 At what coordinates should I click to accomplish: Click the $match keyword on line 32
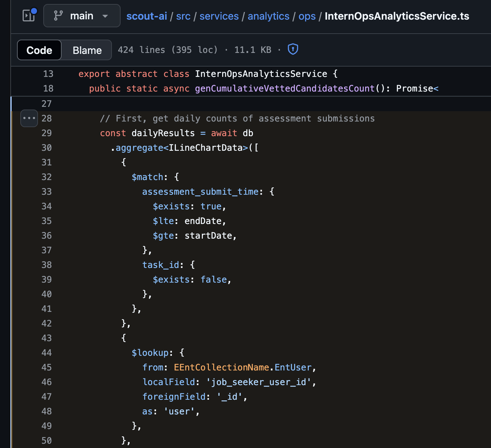[148, 177]
